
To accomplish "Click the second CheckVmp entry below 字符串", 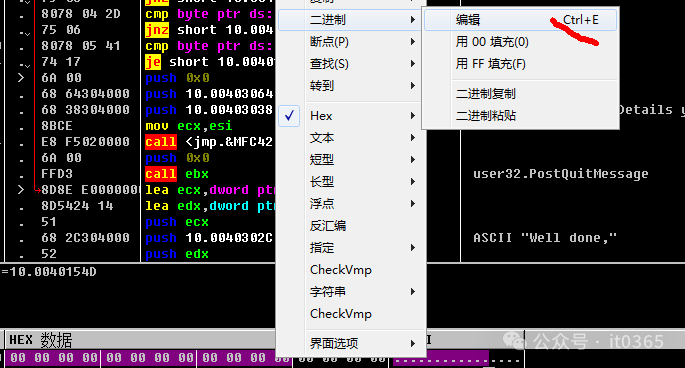I will click(351, 314).
